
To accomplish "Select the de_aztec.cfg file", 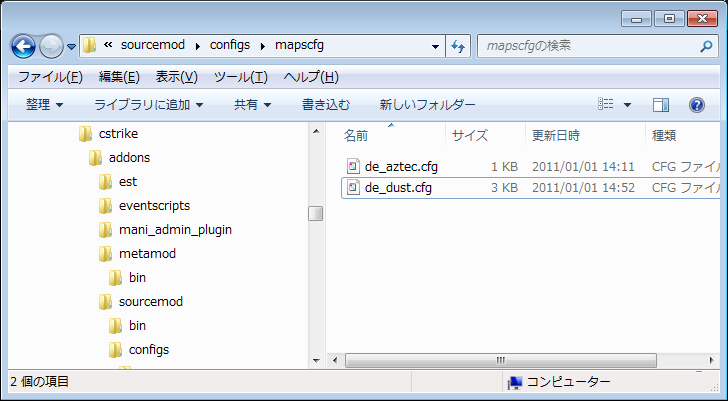I will click(401, 167).
